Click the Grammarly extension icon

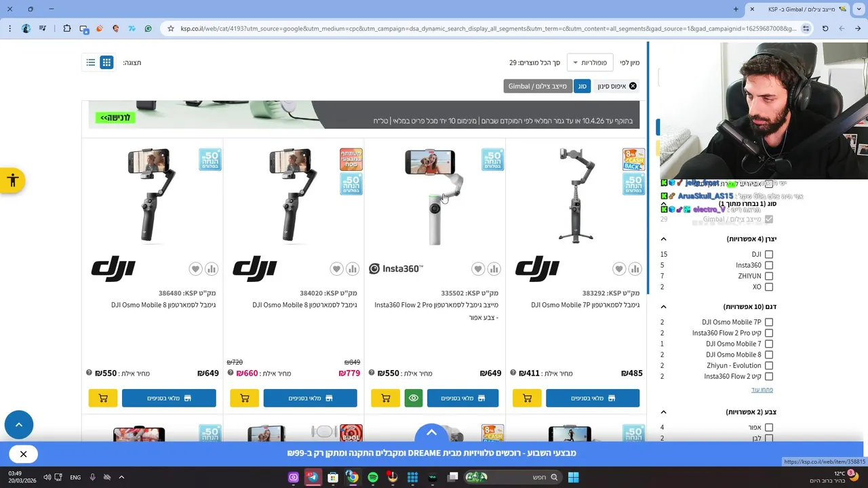tap(149, 28)
